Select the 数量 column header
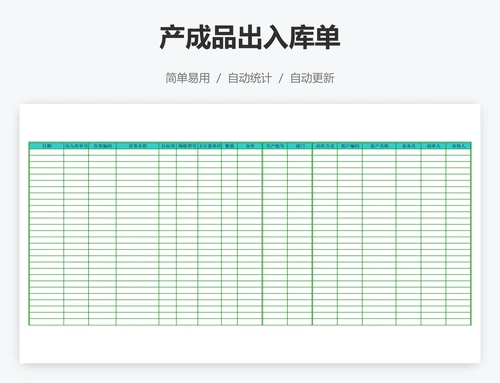 click(x=230, y=146)
